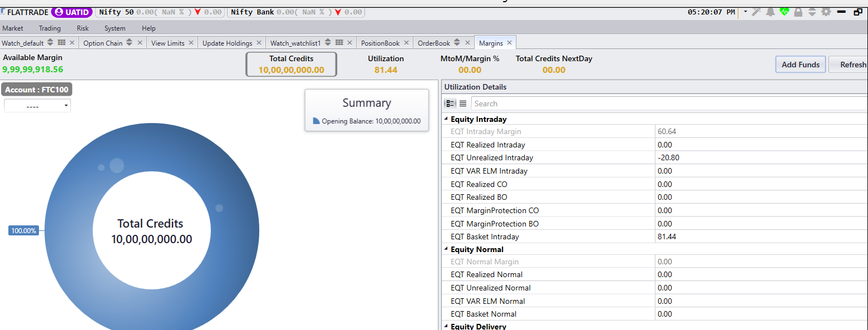
Task: Open the Trading menu
Action: (x=50, y=28)
